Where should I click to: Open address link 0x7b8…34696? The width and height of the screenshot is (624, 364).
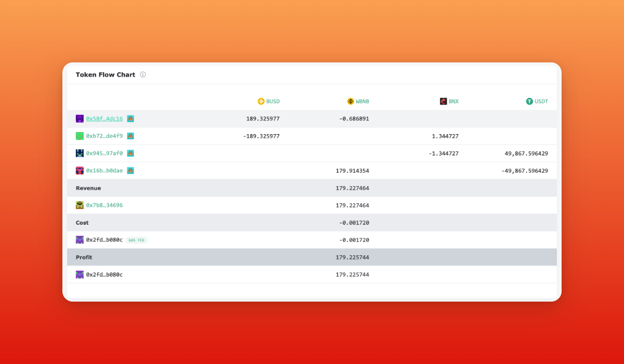click(105, 205)
